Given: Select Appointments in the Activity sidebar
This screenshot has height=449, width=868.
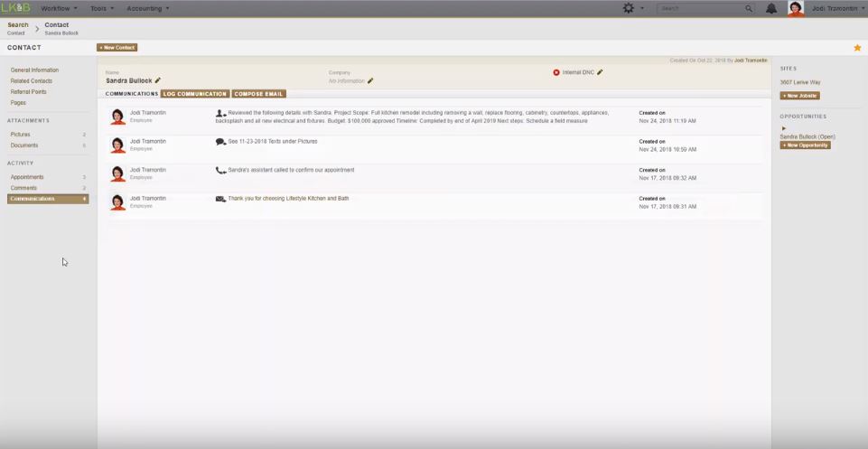Looking at the screenshot, I should click(27, 177).
